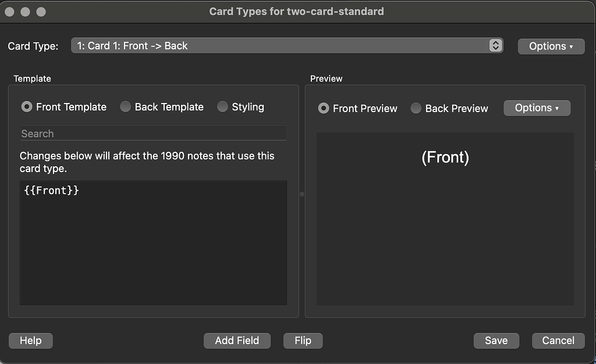Open the Options menu in the Preview panel
The height and width of the screenshot is (364, 596).
click(x=536, y=108)
